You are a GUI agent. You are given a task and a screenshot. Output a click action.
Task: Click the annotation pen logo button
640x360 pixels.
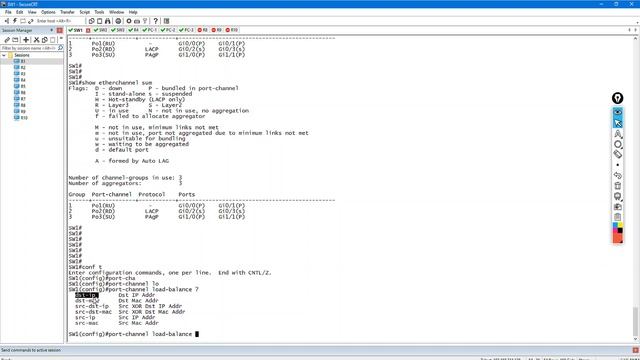tap(618, 98)
